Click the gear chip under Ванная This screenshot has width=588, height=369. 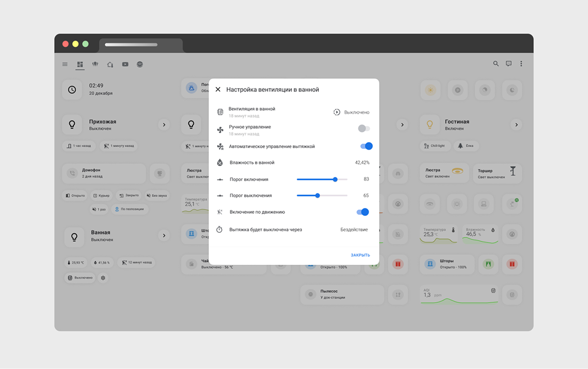pyautogui.click(x=103, y=278)
